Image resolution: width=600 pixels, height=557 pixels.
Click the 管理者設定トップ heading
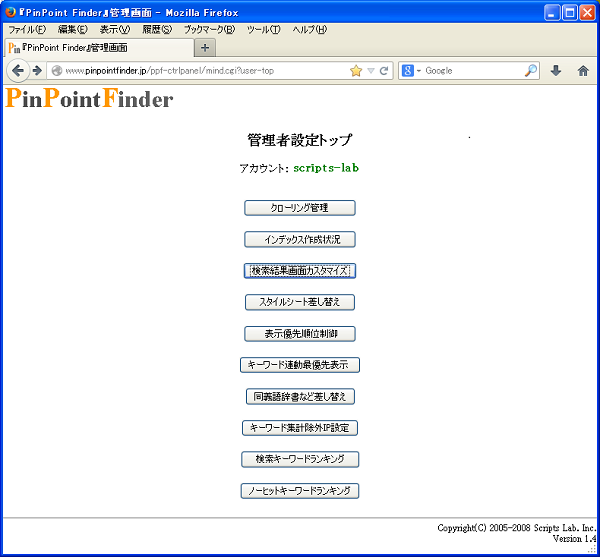299,140
